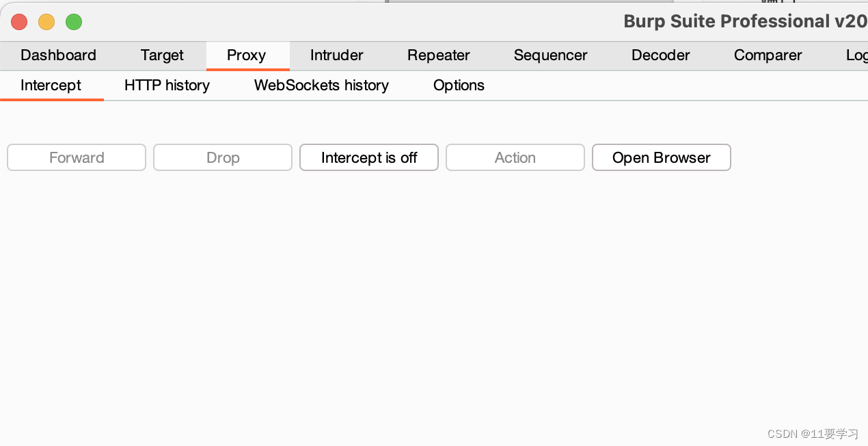Close the Burp Suite window
868x446 pixels.
point(19,22)
